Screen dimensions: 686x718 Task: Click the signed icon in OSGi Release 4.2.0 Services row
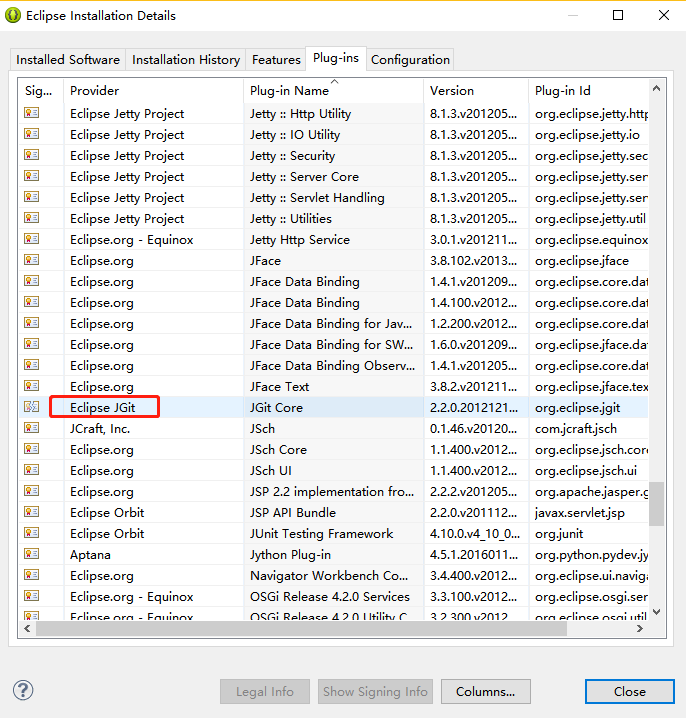point(32,596)
